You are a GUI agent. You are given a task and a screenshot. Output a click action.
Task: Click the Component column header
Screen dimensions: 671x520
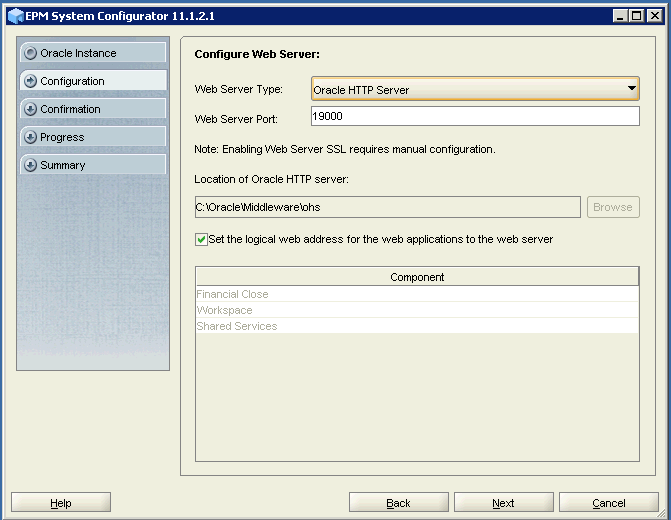coord(417,277)
